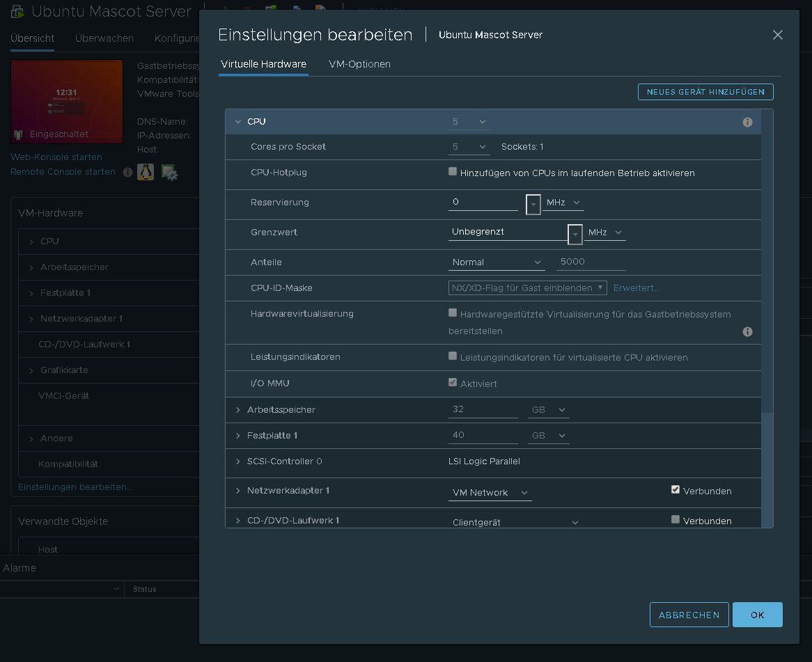The width and height of the screenshot is (812, 662).
Task: Click the power state icon next to Eingeschaltet
Action: point(19,134)
